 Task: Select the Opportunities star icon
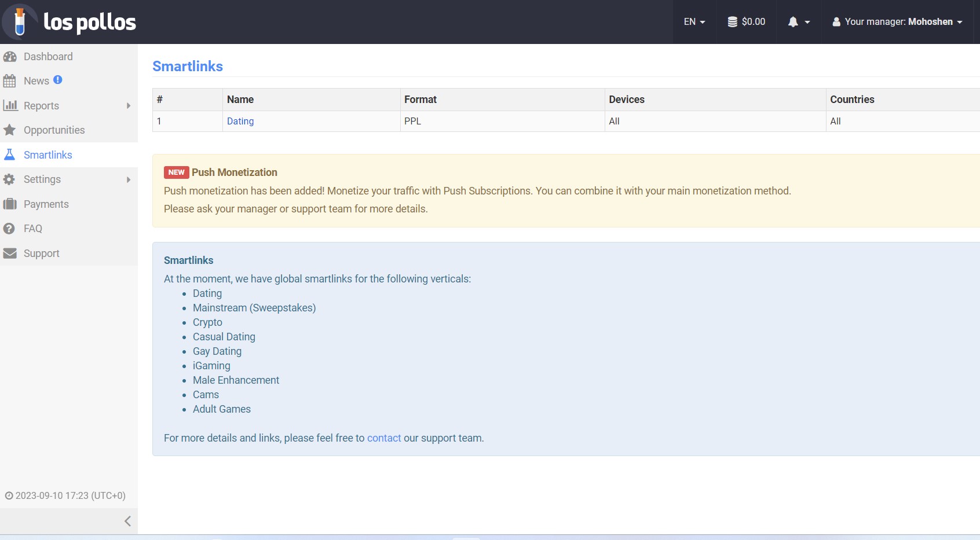tap(10, 130)
